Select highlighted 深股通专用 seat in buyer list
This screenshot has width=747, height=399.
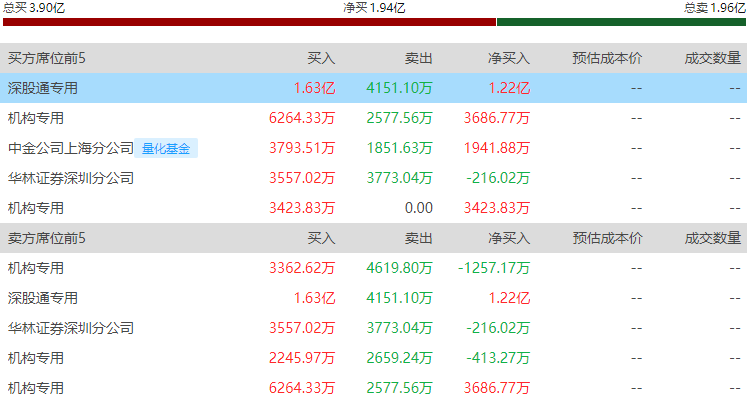tap(43, 88)
